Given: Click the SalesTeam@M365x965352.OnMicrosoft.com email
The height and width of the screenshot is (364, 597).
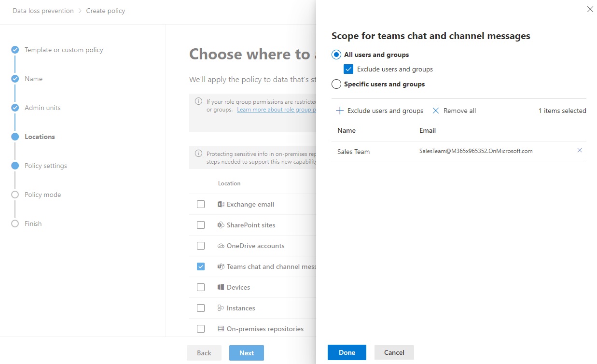Looking at the screenshot, I should pyautogui.click(x=476, y=151).
